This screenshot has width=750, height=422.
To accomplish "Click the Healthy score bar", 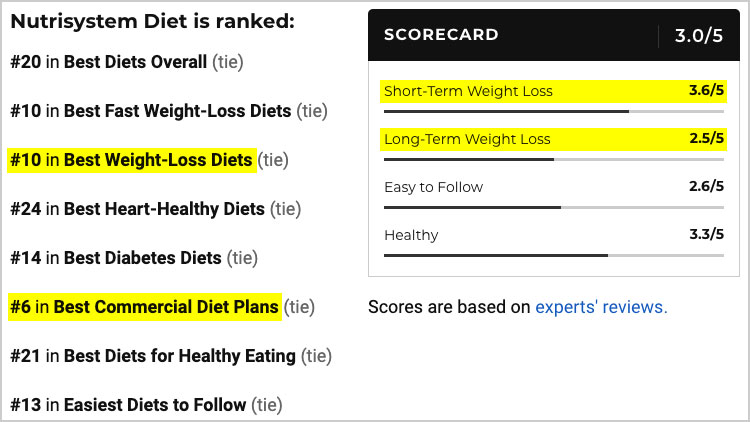I will [x=554, y=255].
